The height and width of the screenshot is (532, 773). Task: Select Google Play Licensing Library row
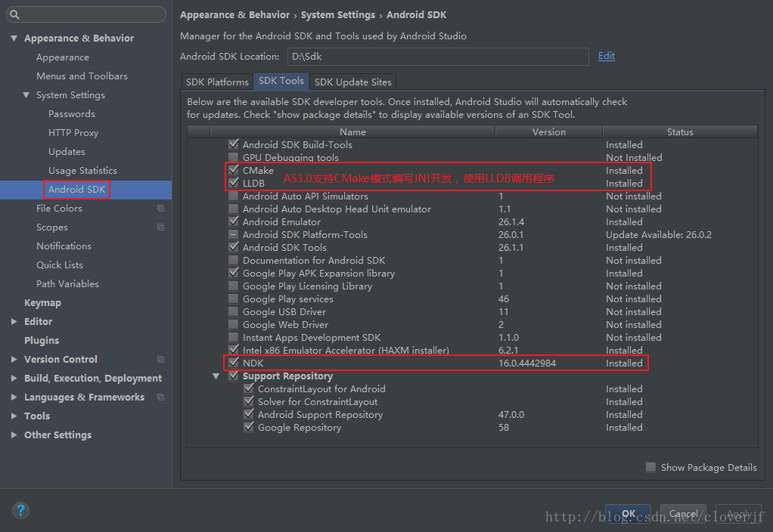[472, 286]
